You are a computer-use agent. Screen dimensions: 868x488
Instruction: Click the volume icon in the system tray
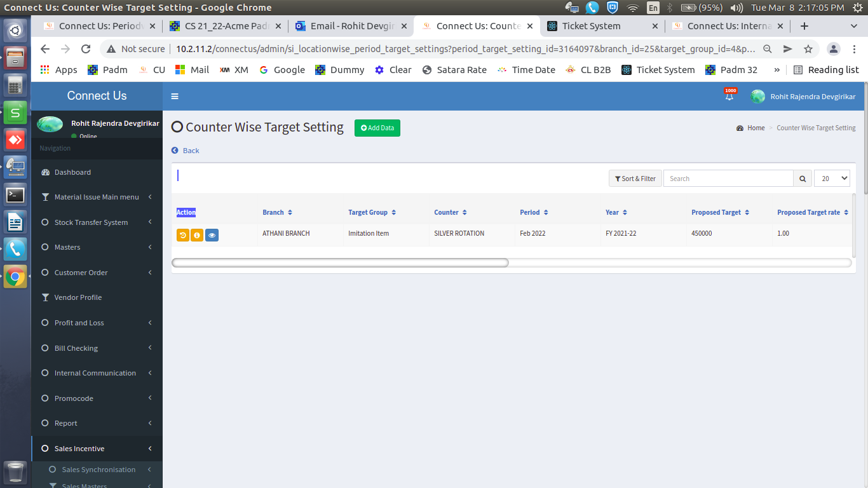click(736, 8)
